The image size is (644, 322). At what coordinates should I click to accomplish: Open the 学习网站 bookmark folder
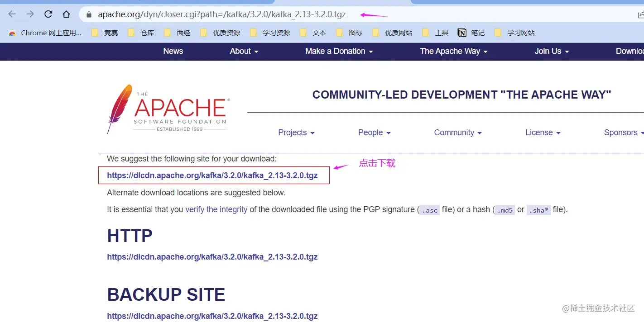(514, 33)
